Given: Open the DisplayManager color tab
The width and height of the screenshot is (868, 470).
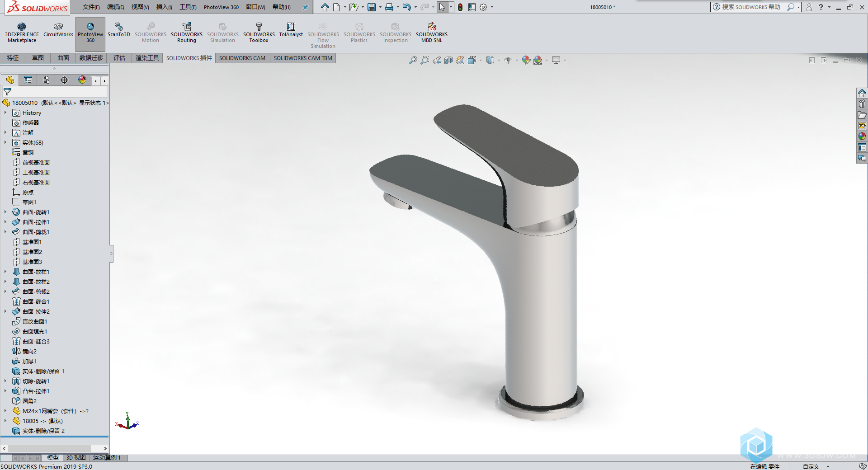Looking at the screenshot, I should pos(82,80).
